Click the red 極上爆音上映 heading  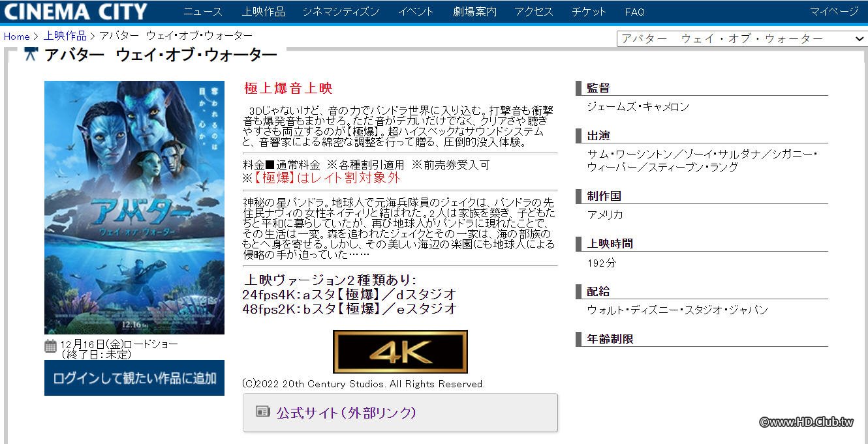288,88
